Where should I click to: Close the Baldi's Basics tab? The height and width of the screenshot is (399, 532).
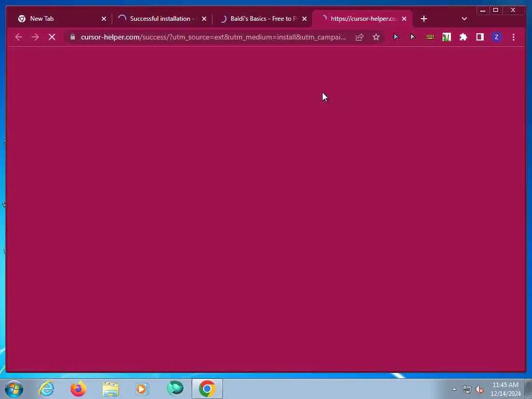click(304, 19)
